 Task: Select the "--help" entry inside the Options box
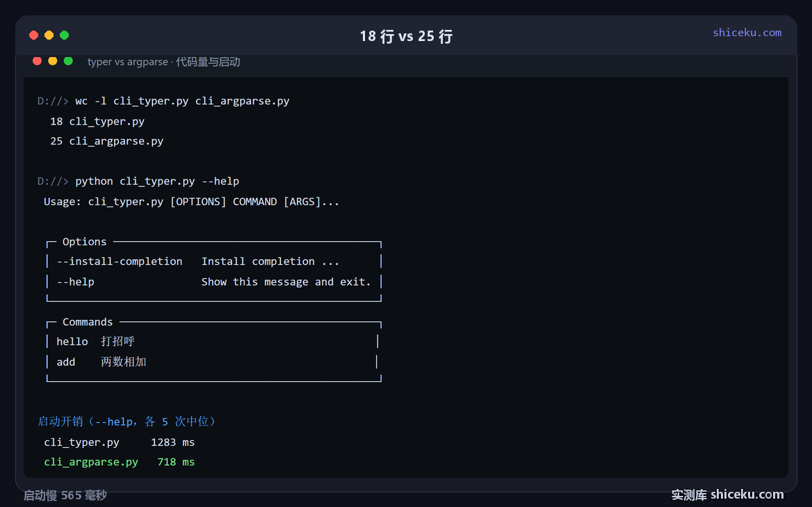pyautogui.click(x=76, y=282)
